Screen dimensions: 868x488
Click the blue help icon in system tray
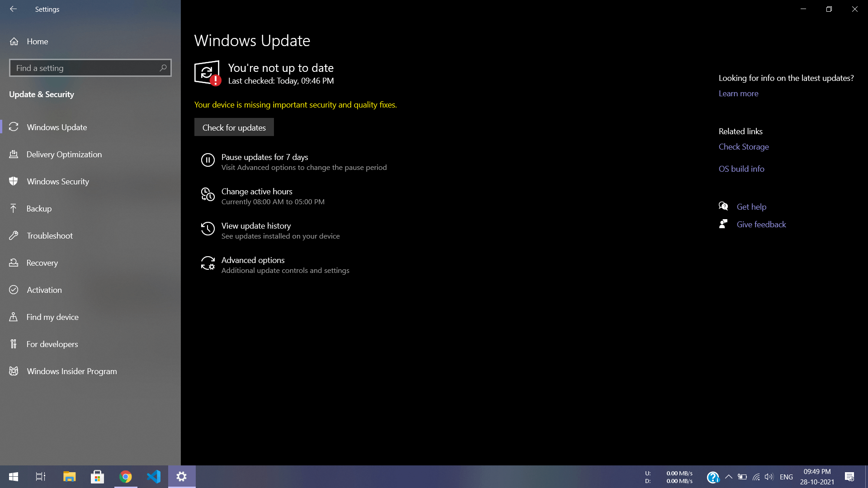(713, 477)
